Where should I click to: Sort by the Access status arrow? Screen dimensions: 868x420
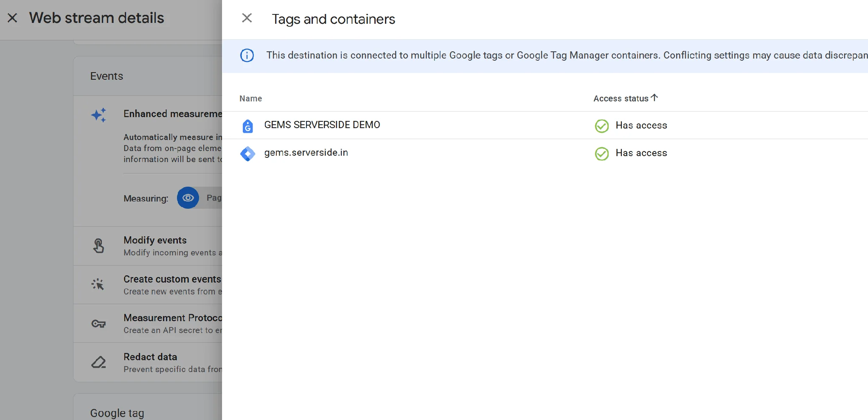[x=655, y=98]
